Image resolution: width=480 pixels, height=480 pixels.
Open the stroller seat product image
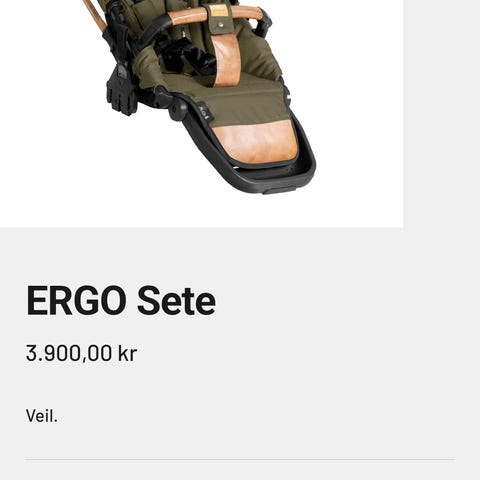(201, 113)
